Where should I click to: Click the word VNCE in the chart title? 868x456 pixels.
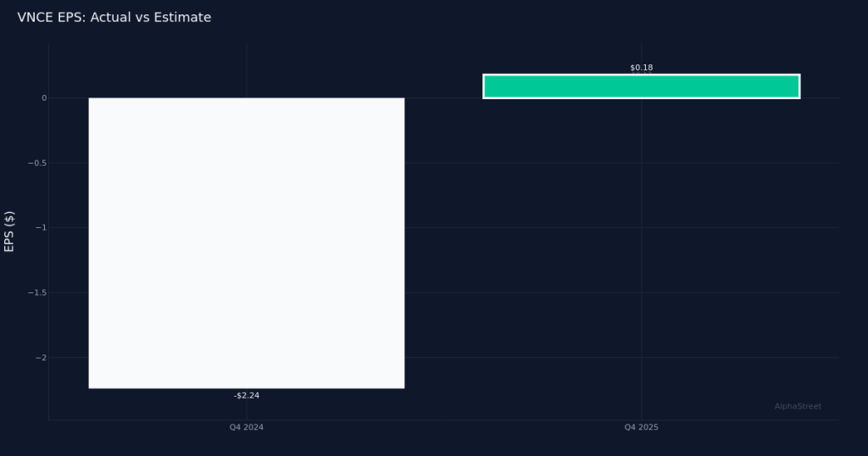coord(35,17)
